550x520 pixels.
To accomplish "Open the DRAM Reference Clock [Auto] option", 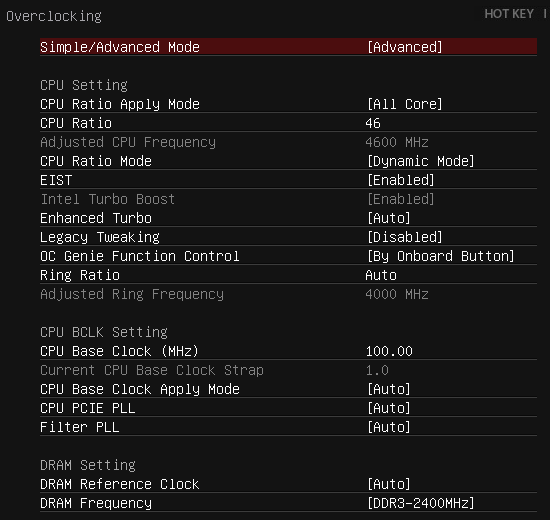I will 389,484.
